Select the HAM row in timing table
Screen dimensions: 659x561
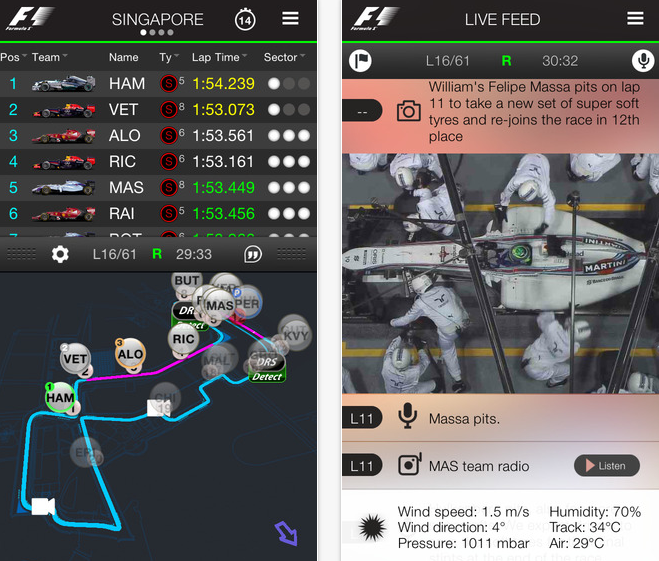(x=158, y=84)
